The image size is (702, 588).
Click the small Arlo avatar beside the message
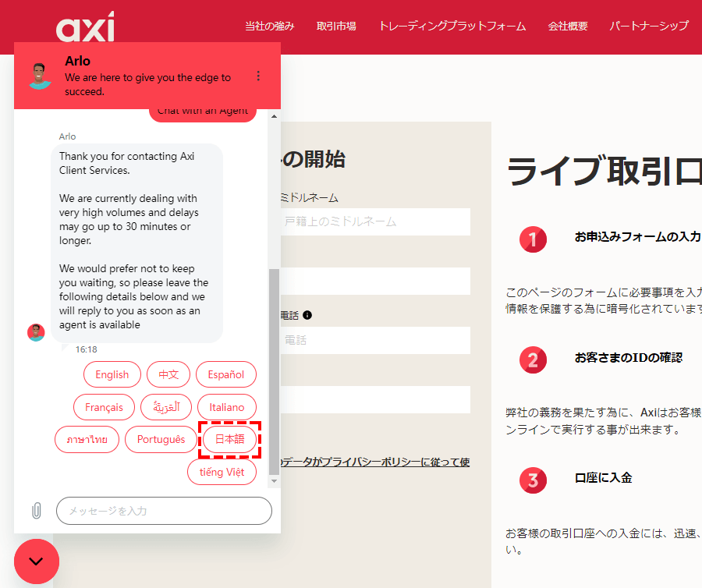click(36, 332)
